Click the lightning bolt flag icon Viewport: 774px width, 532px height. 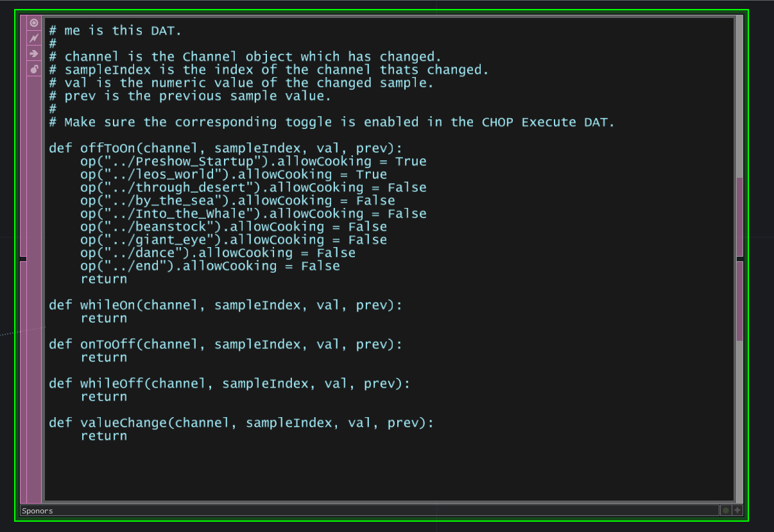click(34, 39)
